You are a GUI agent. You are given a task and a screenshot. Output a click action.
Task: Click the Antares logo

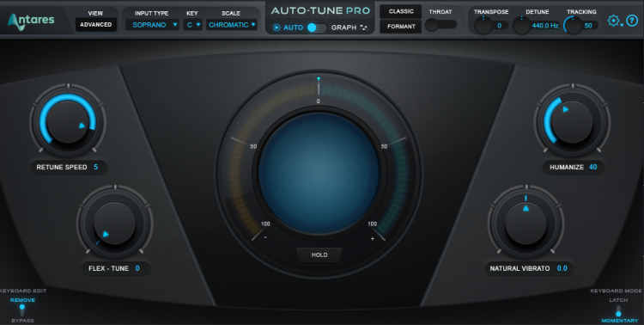31,21
